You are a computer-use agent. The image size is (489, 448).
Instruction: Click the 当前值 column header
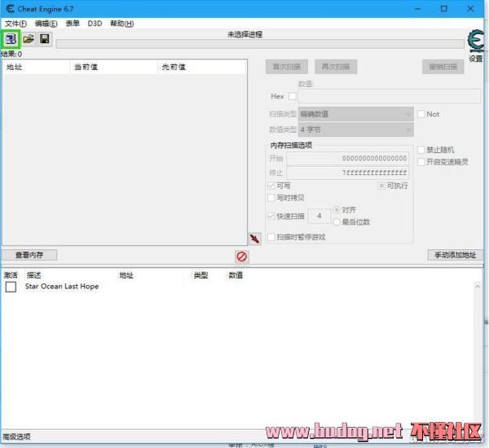point(114,67)
